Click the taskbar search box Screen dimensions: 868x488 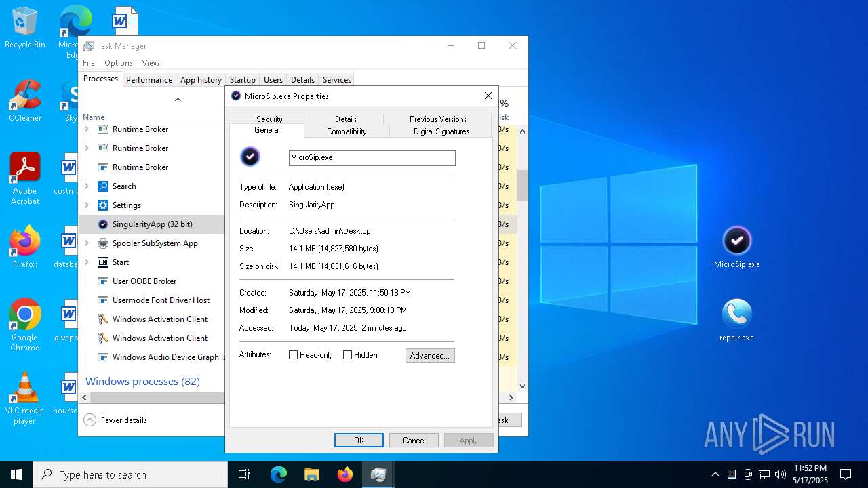(130, 474)
